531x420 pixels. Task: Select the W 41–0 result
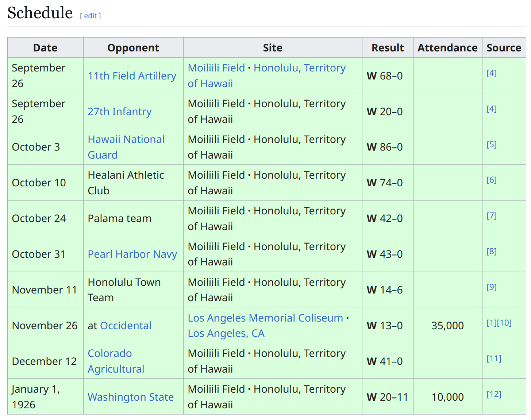(385, 361)
